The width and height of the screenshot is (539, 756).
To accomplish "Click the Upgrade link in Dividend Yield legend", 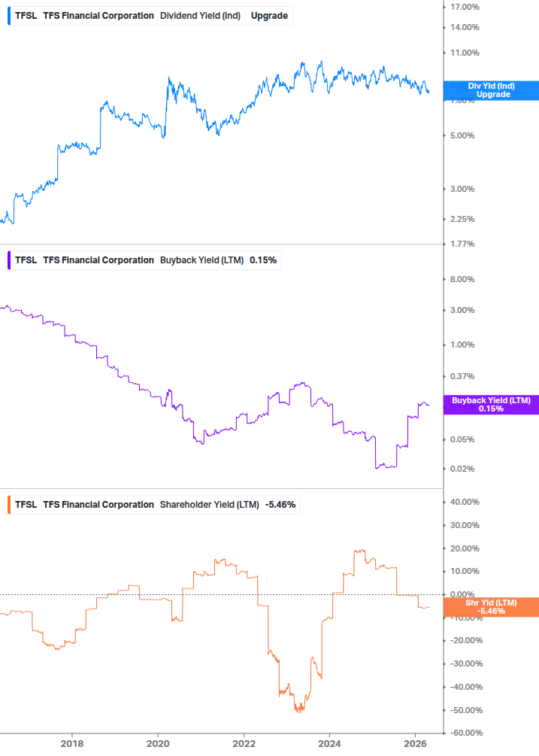I will point(269,16).
